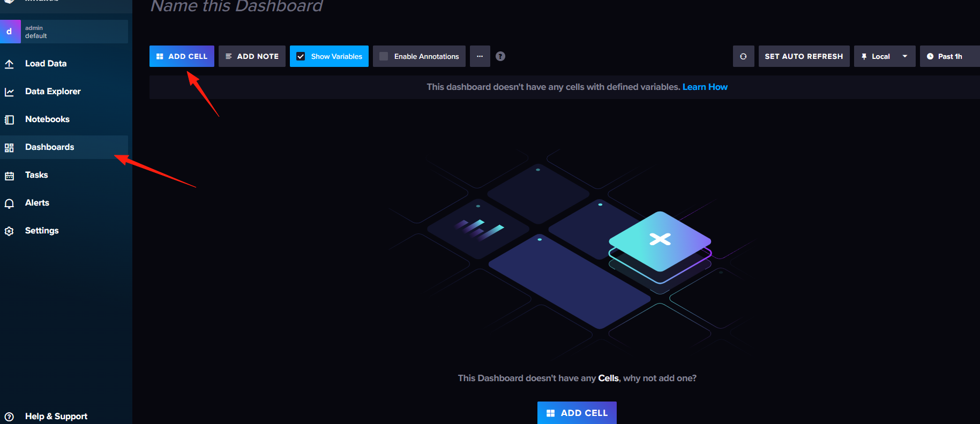The height and width of the screenshot is (424, 980).
Task: Click the Tasks calendar icon
Action: click(x=9, y=175)
